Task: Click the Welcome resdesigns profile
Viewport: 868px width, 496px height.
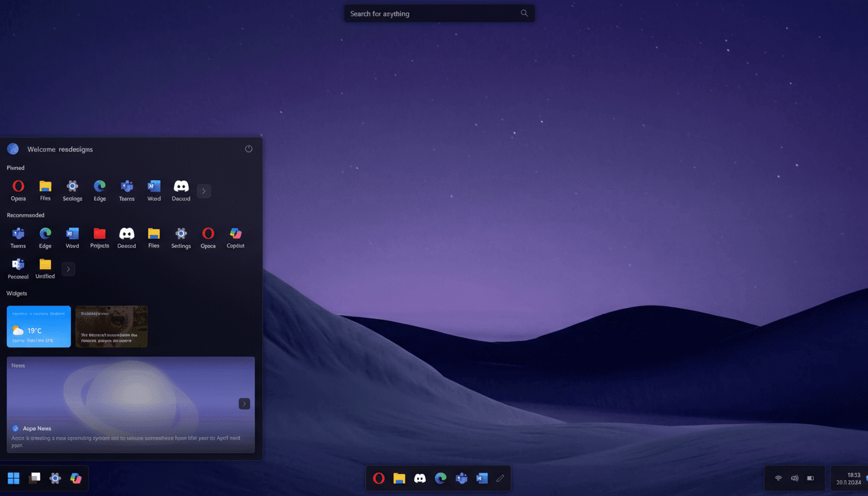Action: pyautogui.click(x=50, y=149)
